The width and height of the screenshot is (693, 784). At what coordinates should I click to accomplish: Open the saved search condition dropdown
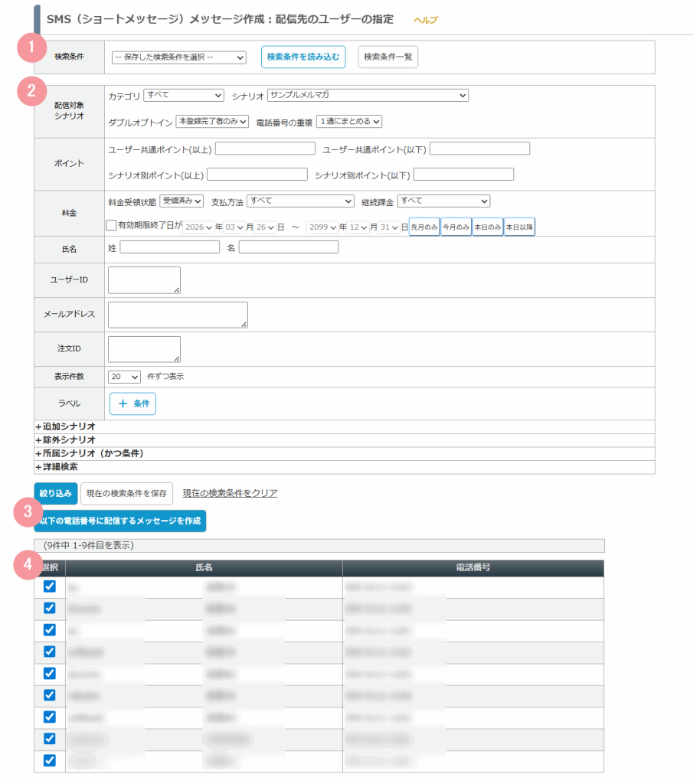pos(178,57)
